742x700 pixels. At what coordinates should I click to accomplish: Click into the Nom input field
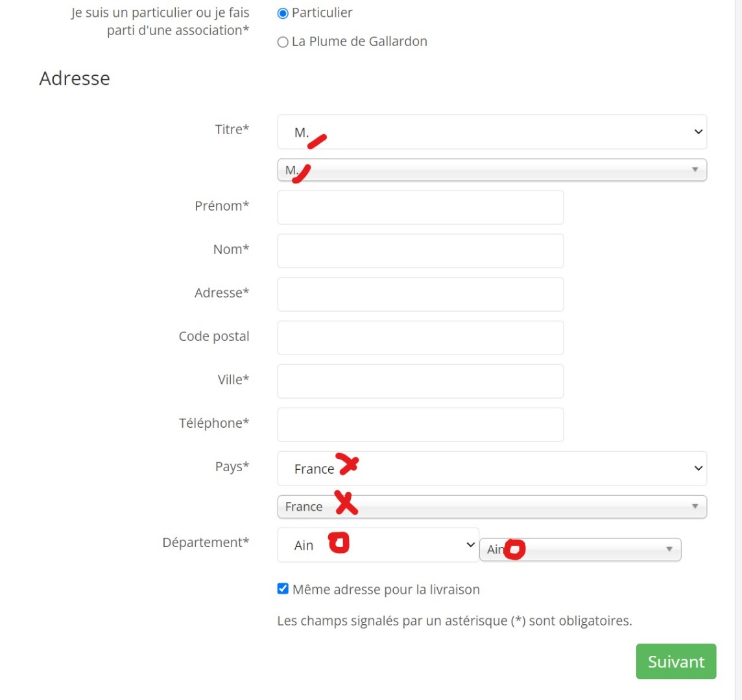[x=420, y=251]
